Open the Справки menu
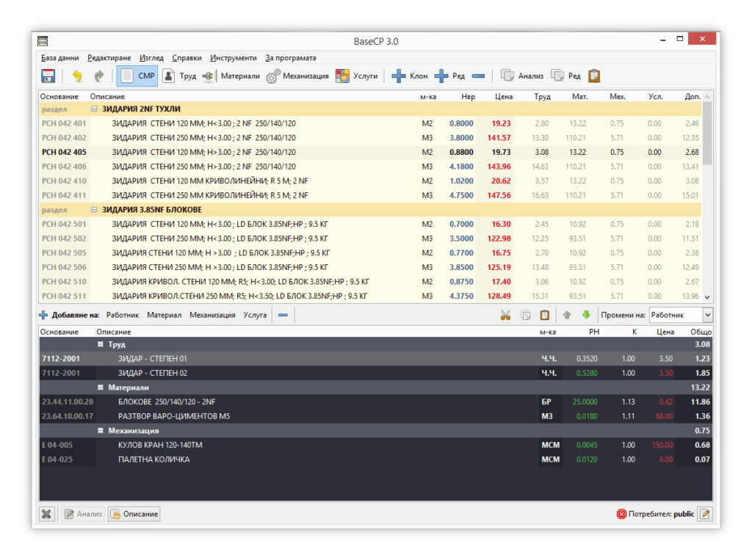This screenshot has height=560, width=752. pyautogui.click(x=187, y=58)
